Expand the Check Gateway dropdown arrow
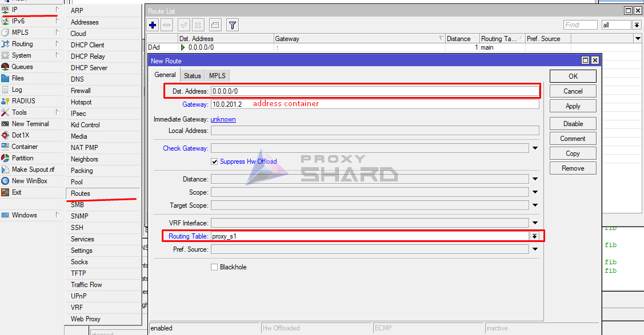The width and height of the screenshot is (644, 335). 535,148
